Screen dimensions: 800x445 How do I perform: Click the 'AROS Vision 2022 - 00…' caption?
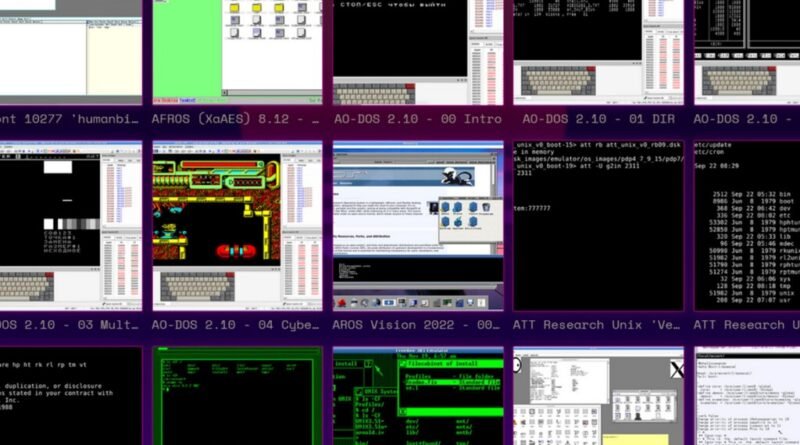click(x=416, y=325)
